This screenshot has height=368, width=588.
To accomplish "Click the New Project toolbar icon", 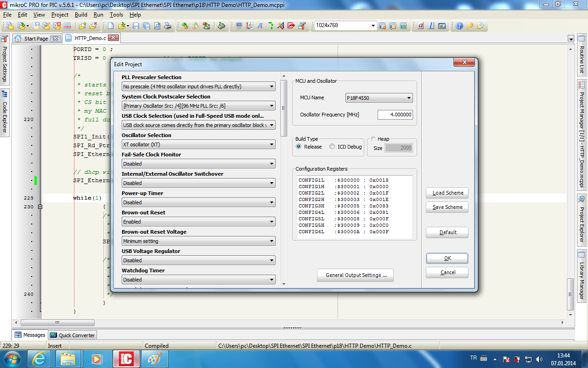I will click(10, 26).
